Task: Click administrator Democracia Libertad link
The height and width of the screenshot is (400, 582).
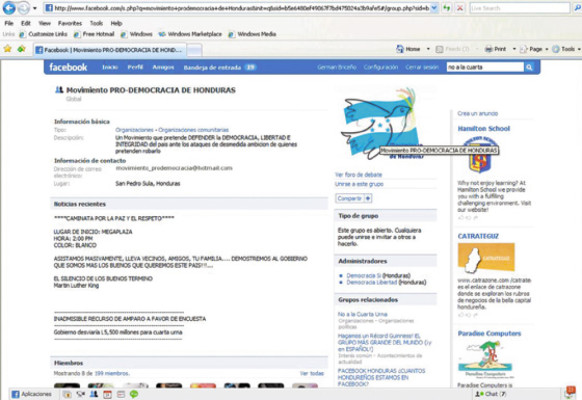Action: coord(372,282)
